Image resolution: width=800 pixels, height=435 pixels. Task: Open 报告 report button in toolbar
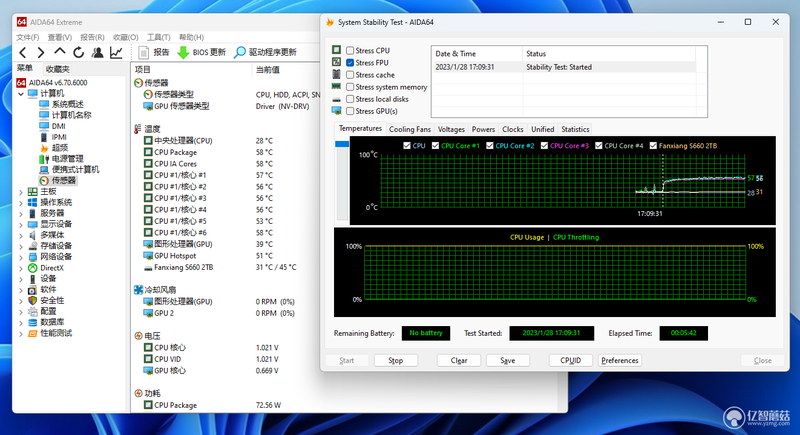tap(154, 52)
